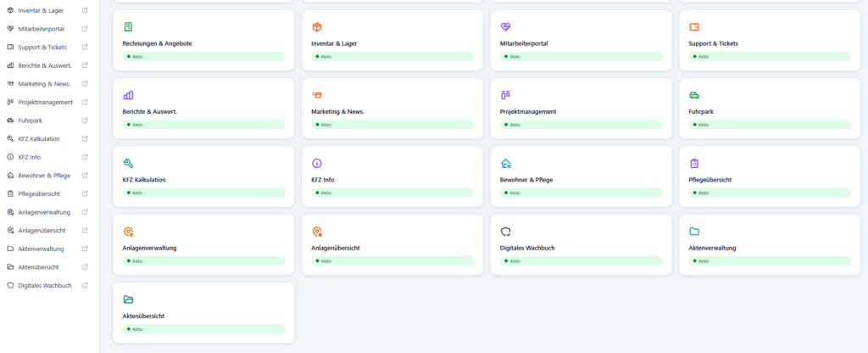868x353 pixels.
Task: Select KFZ Kalkulation in the sidebar
Action: [39, 138]
